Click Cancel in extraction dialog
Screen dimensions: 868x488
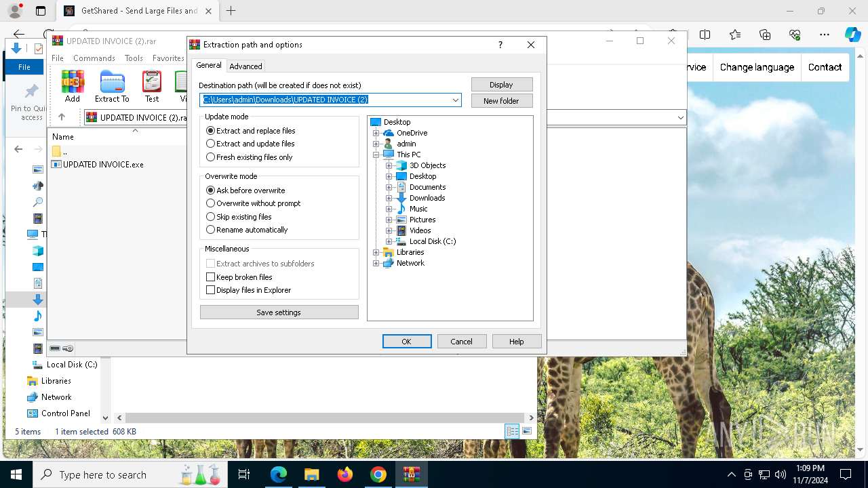click(462, 342)
